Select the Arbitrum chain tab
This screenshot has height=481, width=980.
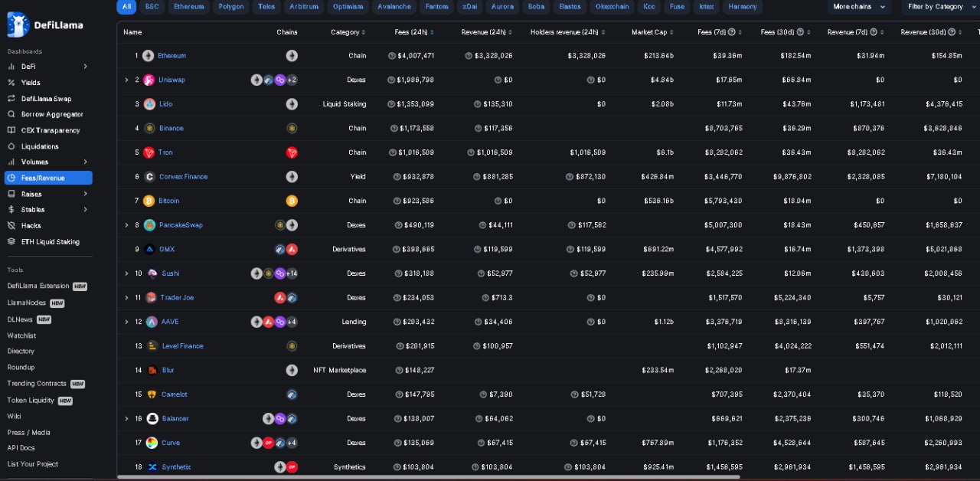tap(304, 7)
